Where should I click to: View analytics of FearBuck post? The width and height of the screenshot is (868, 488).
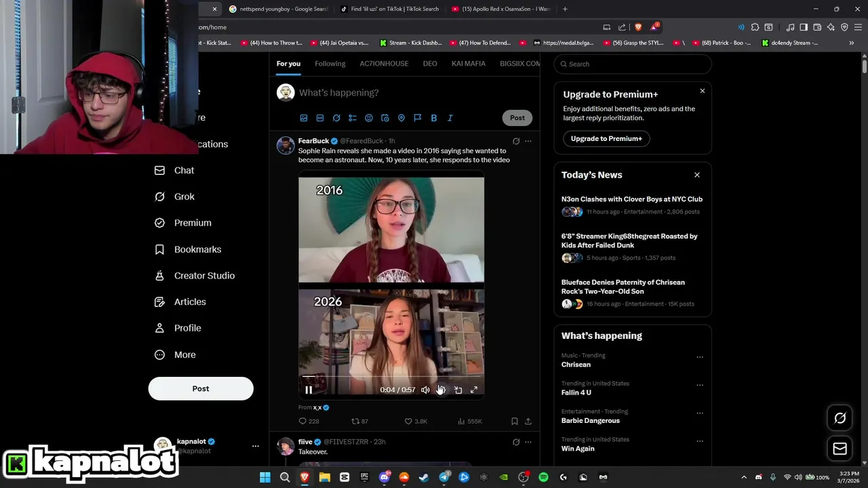470,421
